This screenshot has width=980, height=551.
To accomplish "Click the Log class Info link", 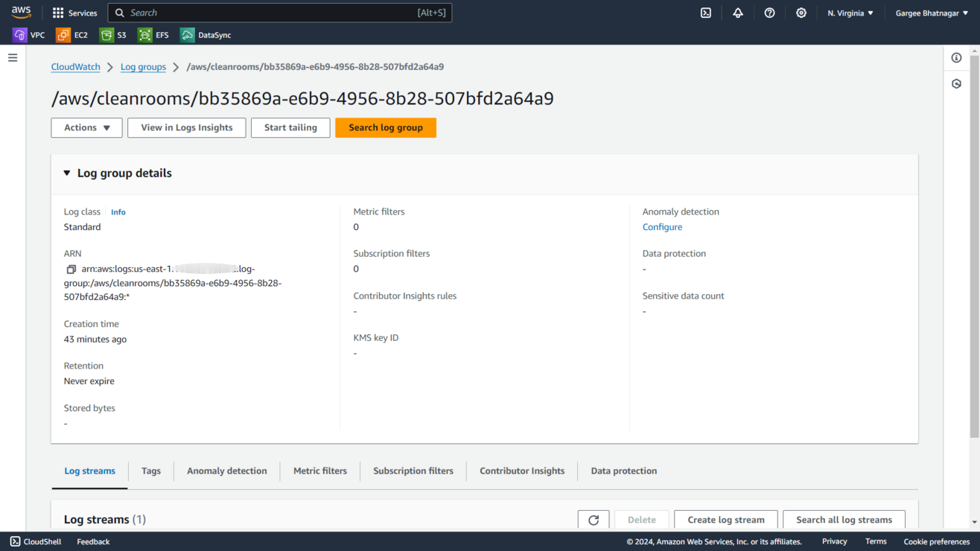I will click(x=118, y=212).
